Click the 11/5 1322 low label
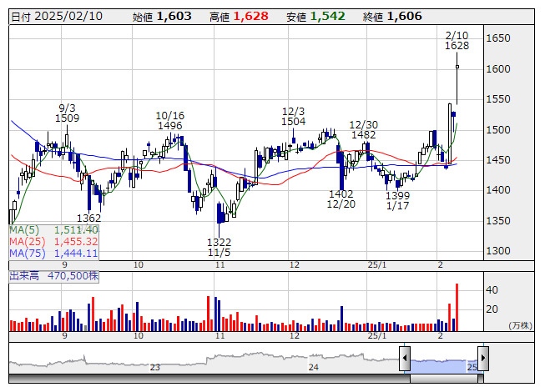This screenshot has height=392, width=545. tap(219, 247)
